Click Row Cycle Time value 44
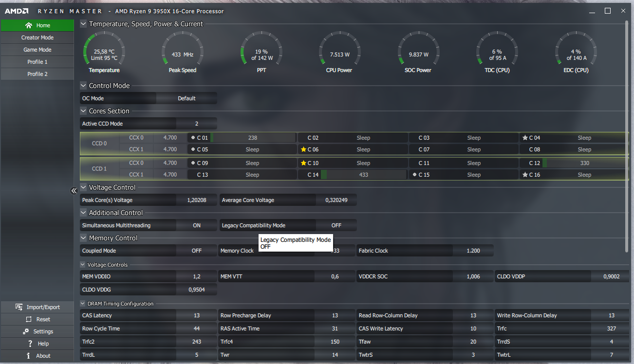 coord(197,328)
